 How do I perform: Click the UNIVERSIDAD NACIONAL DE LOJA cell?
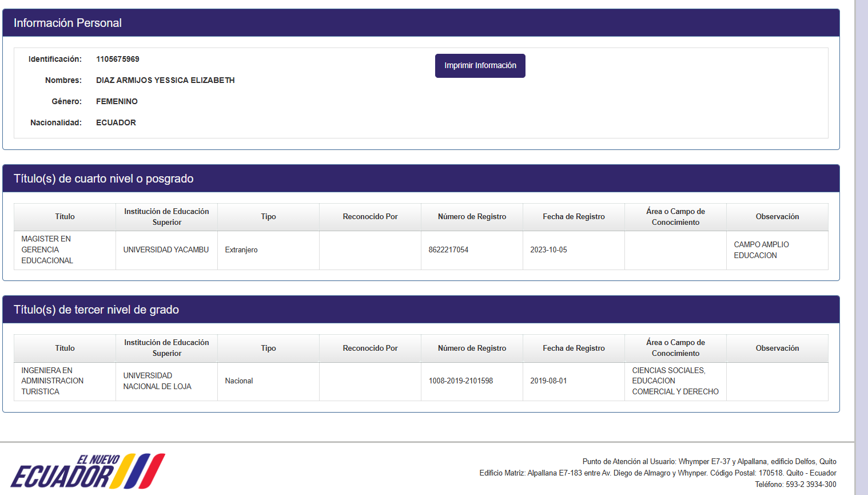pyautogui.click(x=157, y=381)
